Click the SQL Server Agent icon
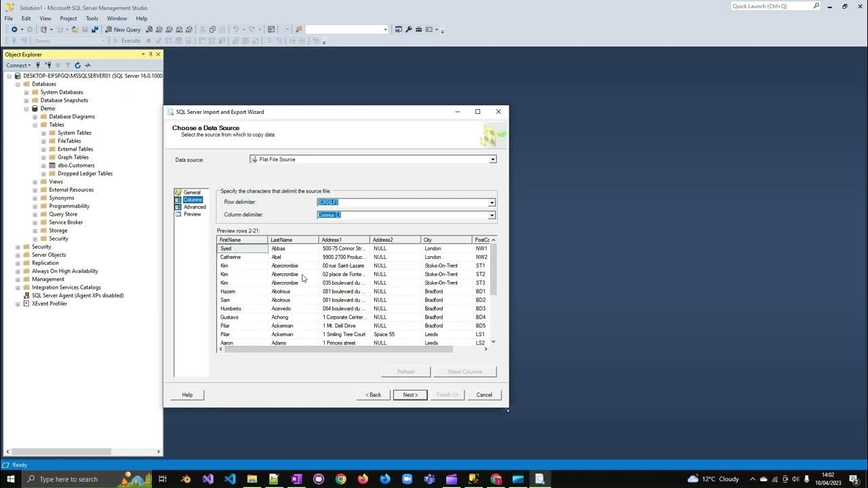 [26, 296]
